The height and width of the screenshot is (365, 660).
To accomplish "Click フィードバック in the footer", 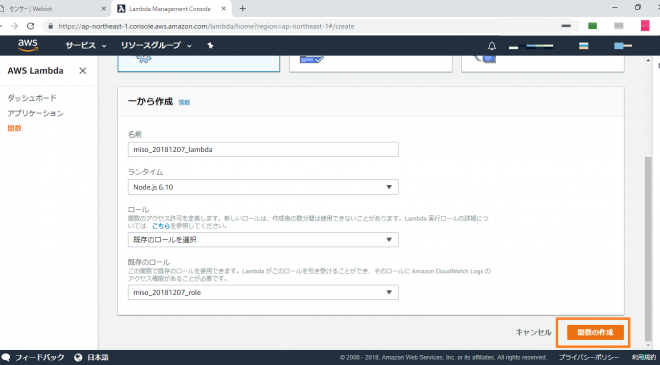I will (x=40, y=357).
